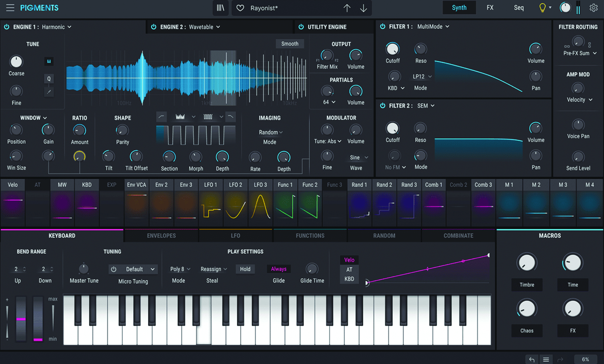Open the Imaging Random mode dropdown
This screenshot has width=604, height=364.
(x=271, y=132)
